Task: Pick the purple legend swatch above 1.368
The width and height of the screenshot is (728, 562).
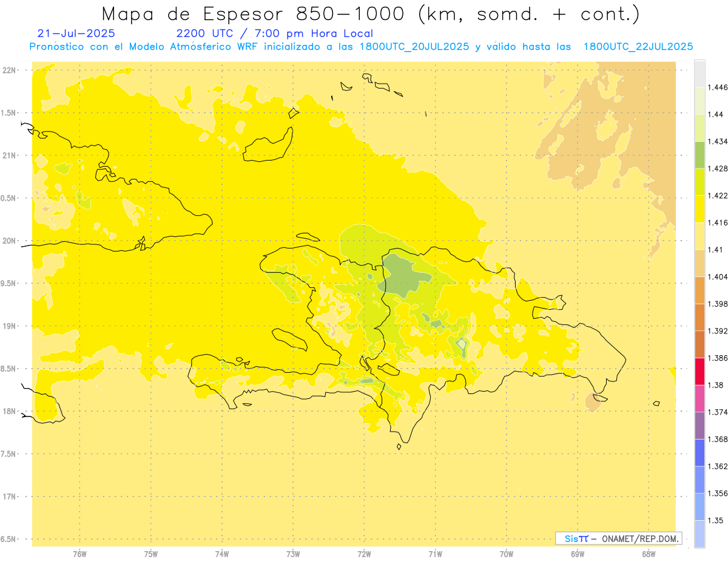Action: [x=699, y=426]
